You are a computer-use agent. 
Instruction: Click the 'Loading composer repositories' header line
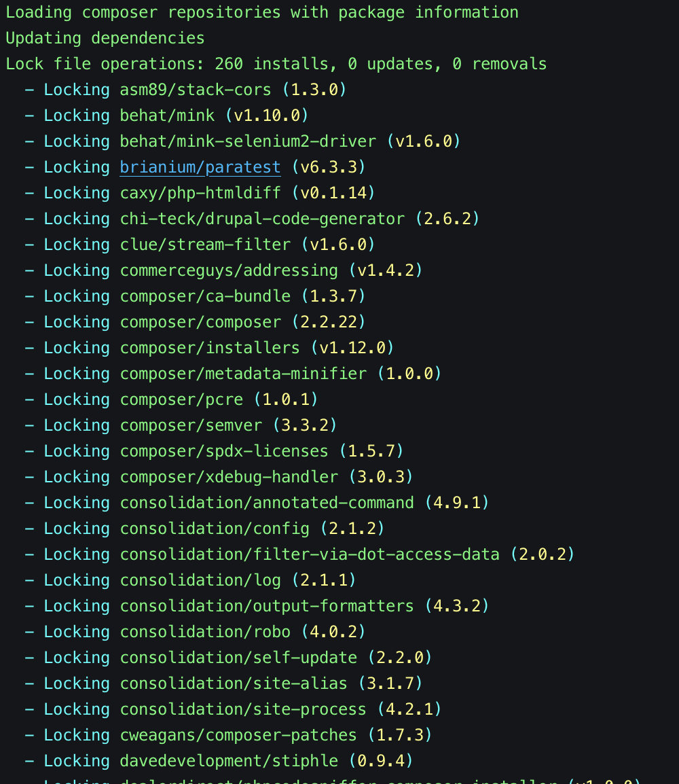(x=261, y=12)
